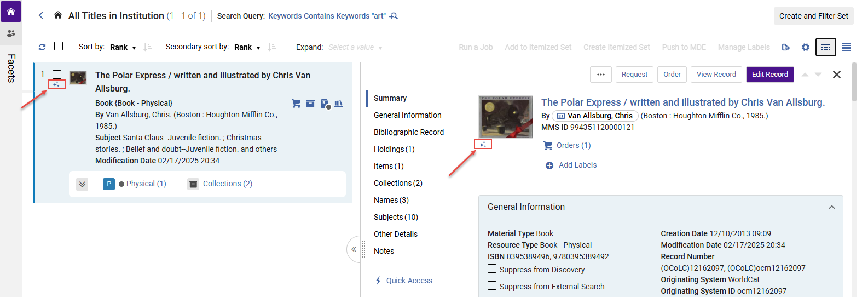This screenshot has width=868, height=297.
Task: Click book with dot icon in result
Action: [x=325, y=104]
